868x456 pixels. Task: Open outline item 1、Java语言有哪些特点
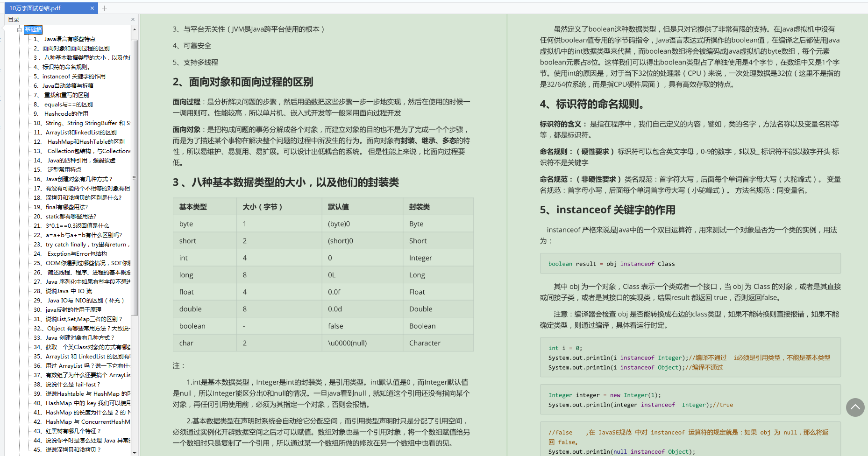(x=64, y=39)
